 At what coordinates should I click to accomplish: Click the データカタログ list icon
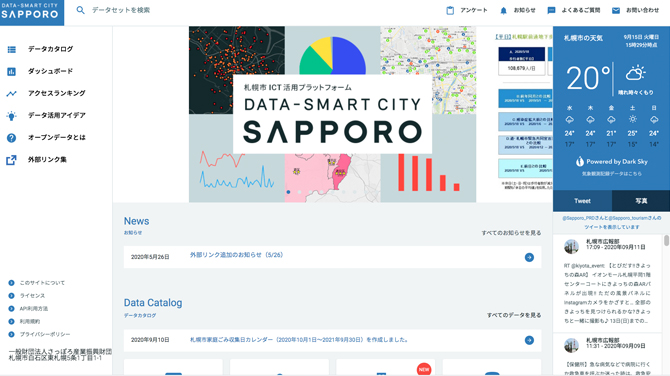[12, 50]
